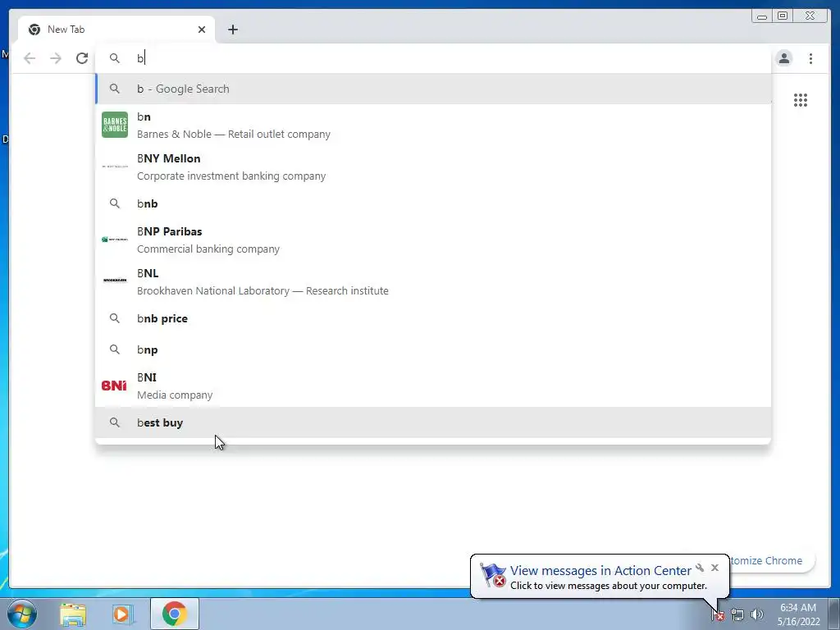Select the Barnes & Noble 'bn' suggestion

point(433,125)
